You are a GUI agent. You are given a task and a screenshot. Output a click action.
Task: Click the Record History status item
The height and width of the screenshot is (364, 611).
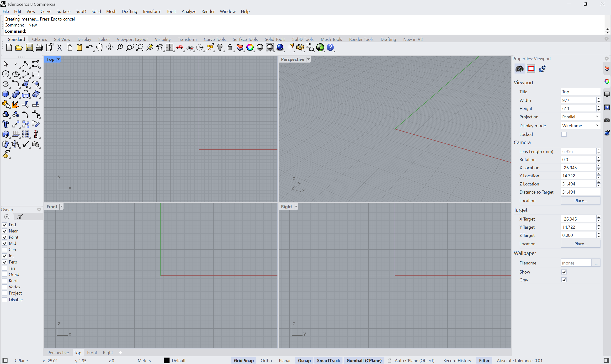click(457, 360)
